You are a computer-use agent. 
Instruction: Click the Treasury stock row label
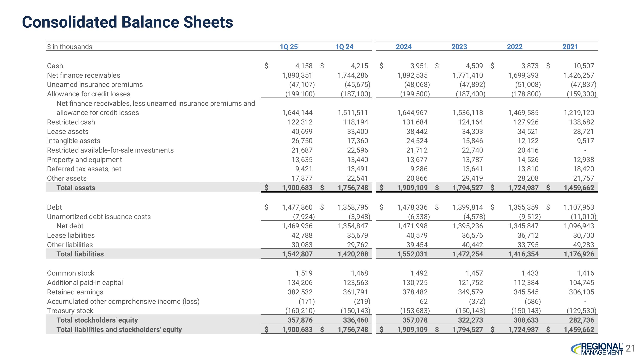70,311
